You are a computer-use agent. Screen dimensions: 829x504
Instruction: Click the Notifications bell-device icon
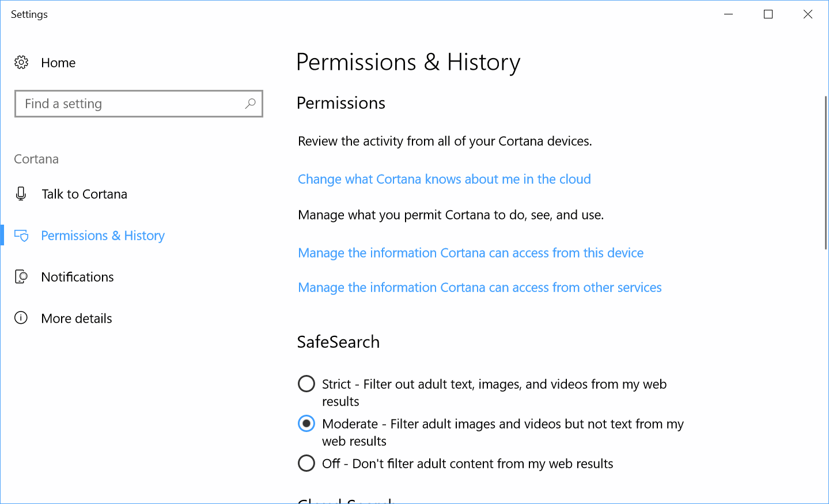point(21,276)
